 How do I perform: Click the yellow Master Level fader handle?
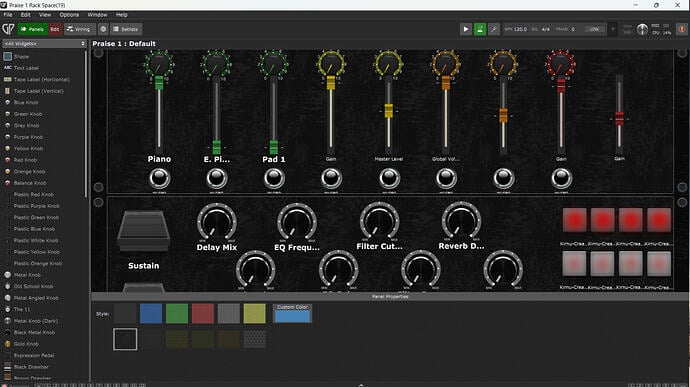point(389,111)
